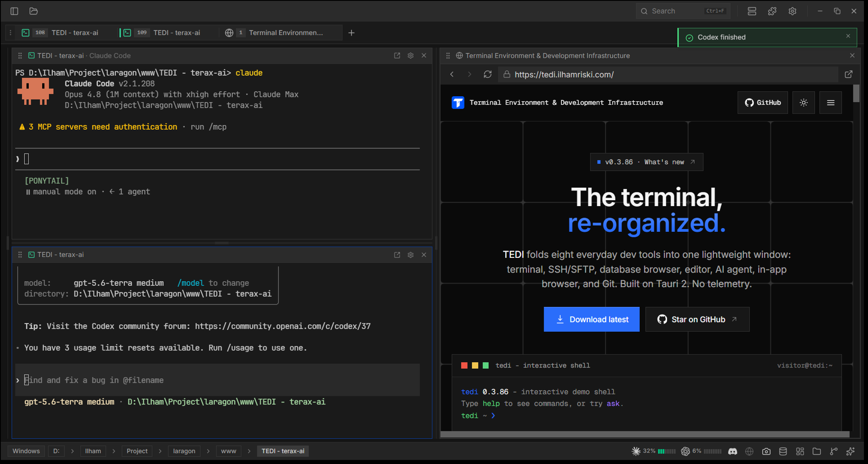
Task: Click the Ilham breadcrumb segment
Action: [93, 451]
